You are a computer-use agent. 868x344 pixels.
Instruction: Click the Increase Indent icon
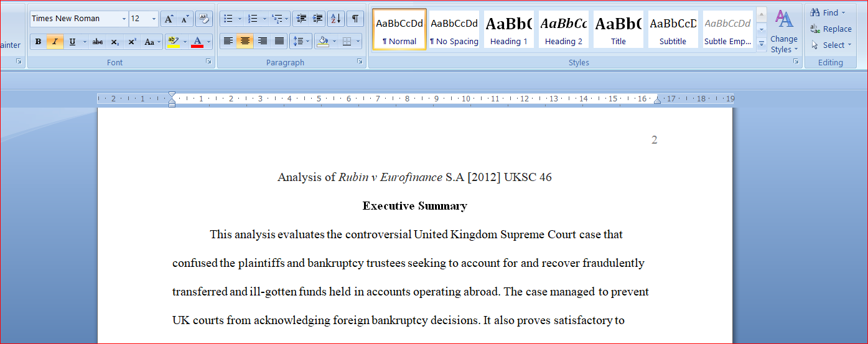(x=317, y=19)
